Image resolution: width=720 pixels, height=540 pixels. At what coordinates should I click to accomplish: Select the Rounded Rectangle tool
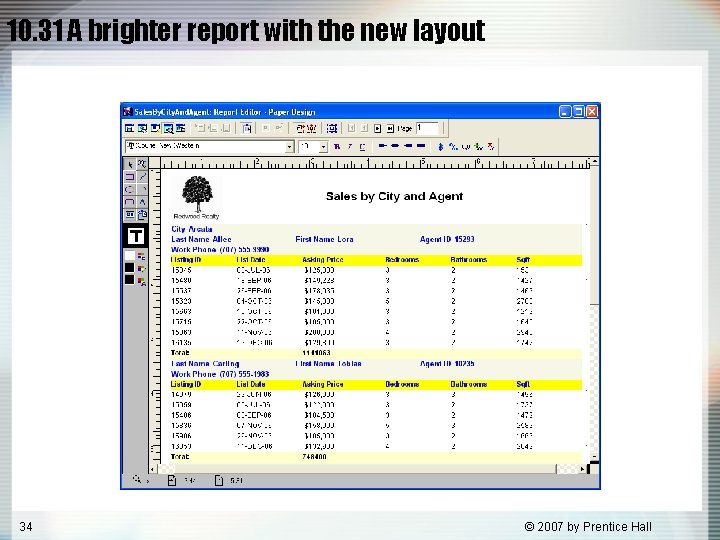tap(130, 202)
